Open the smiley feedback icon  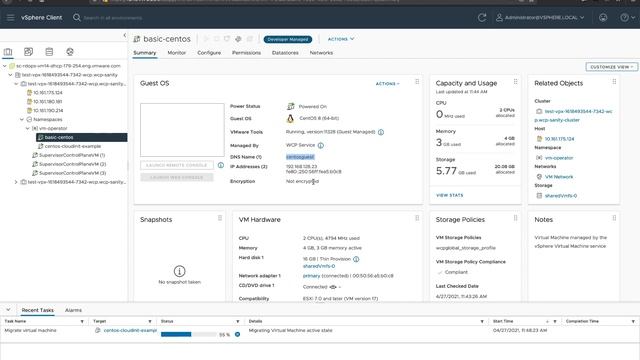click(x=603, y=18)
